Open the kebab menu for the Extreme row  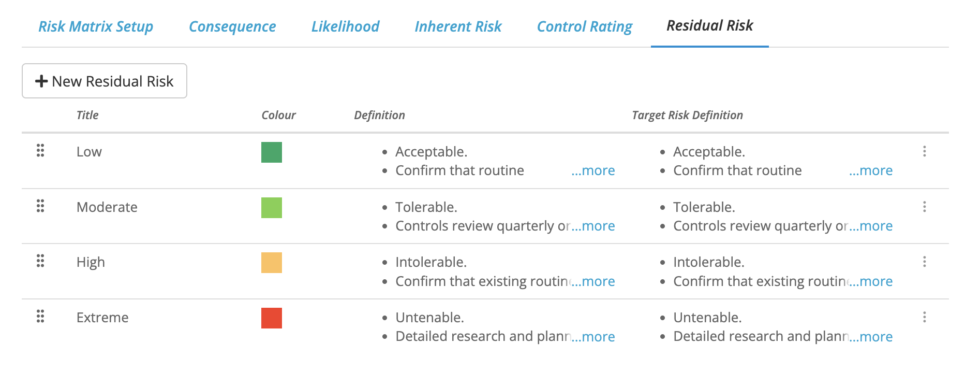point(924,317)
